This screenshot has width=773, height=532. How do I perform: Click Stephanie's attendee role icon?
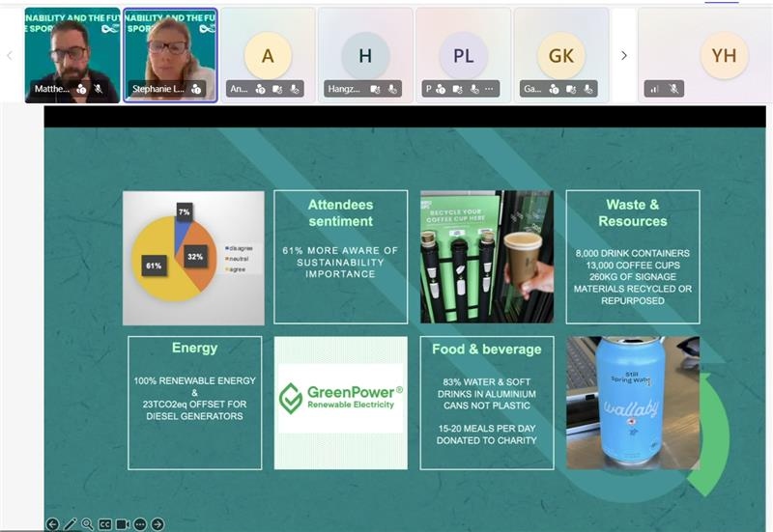click(196, 89)
